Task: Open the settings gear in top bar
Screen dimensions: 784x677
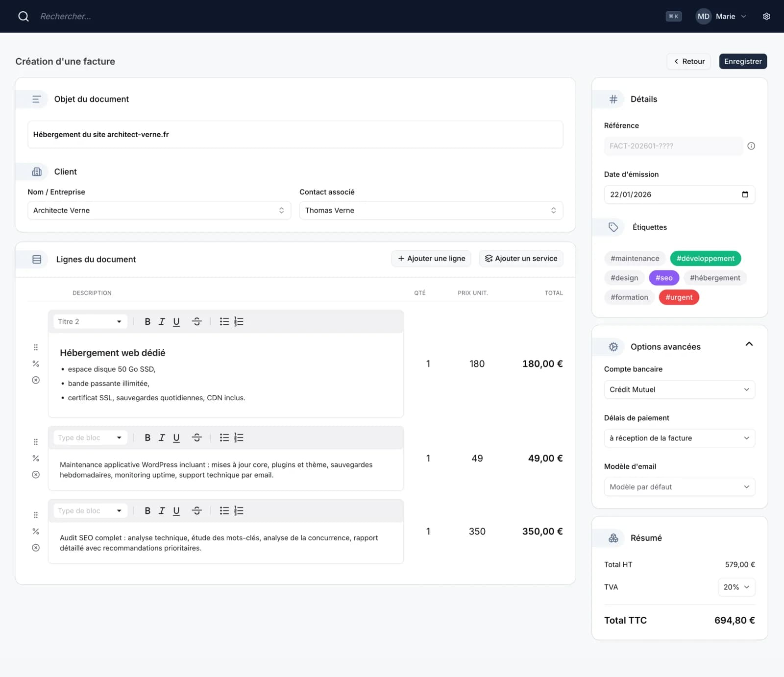Action: (766, 16)
